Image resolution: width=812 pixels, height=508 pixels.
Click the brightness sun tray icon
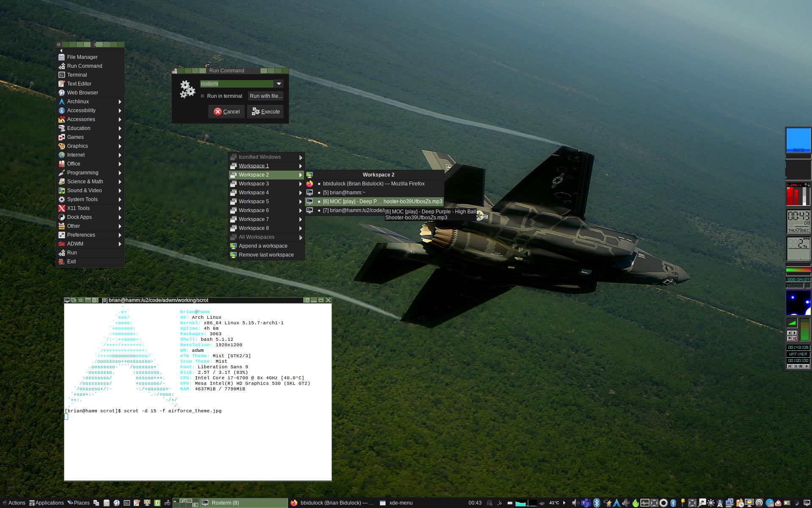click(x=711, y=503)
